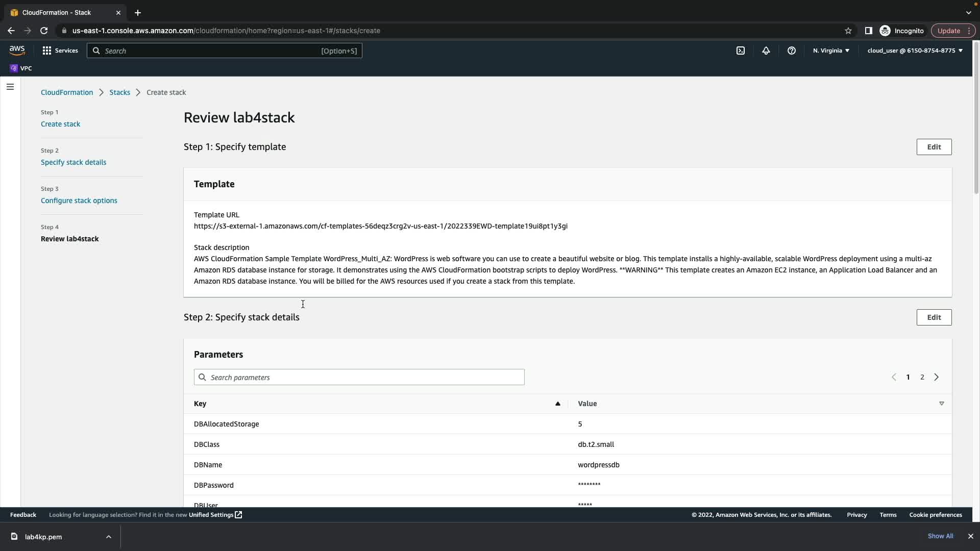Navigate to Specify stack details step
This screenshot has height=551, width=980.
tap(73, 162)
